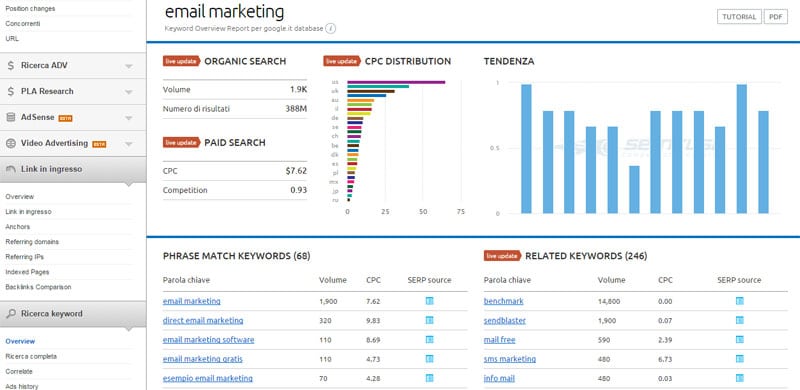Open SERP source icon for email marketing gratis
The width and height of the screenshot is (800, 390).
click(x=430, y=359)
